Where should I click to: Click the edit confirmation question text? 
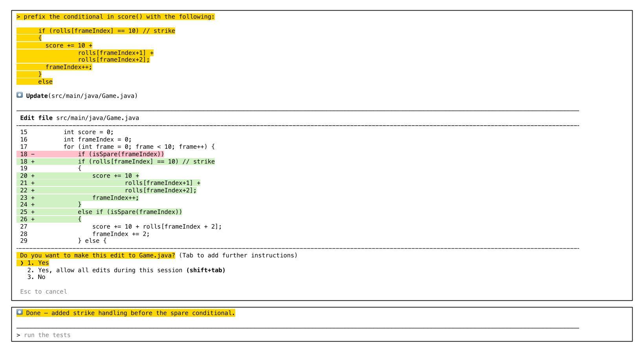[97, 256]
